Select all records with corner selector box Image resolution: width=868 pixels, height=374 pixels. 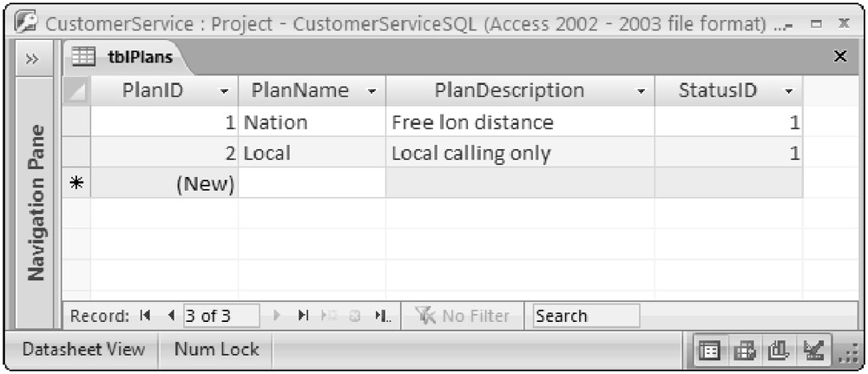point(76,91)
